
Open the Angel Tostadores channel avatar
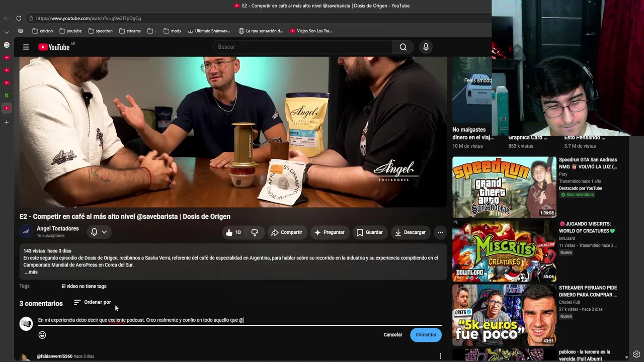tap(26, 232)
